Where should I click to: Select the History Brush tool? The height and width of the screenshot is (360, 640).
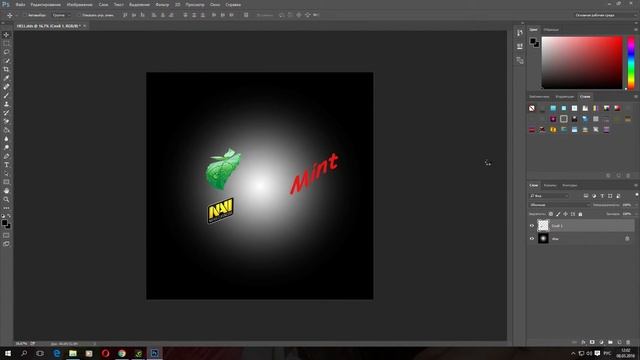tap(6, 113)
